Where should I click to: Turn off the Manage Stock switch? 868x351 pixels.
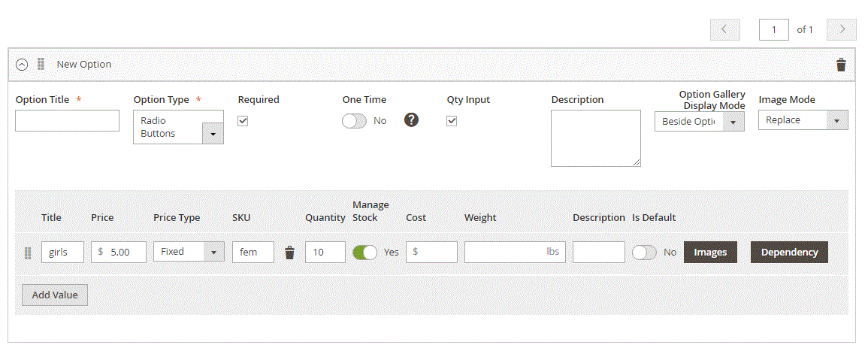364,253
